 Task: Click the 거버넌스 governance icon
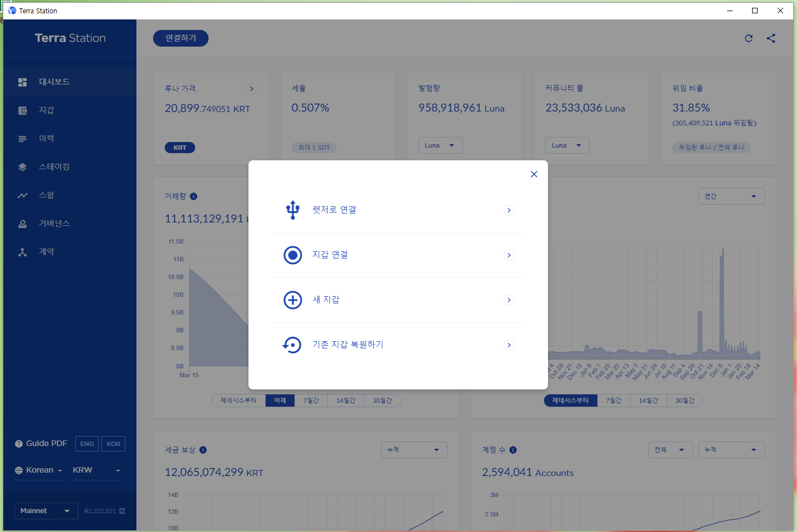click(23, 224)
